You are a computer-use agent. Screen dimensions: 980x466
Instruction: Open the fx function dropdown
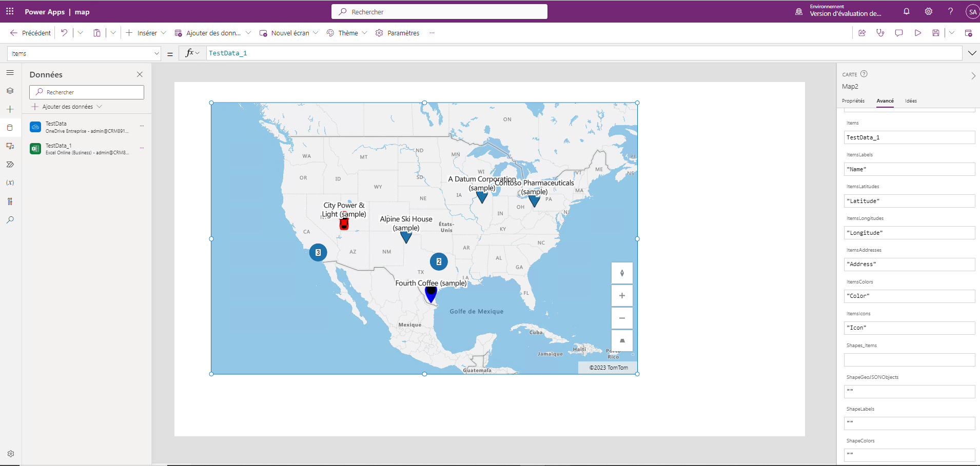tap(192, 53)
